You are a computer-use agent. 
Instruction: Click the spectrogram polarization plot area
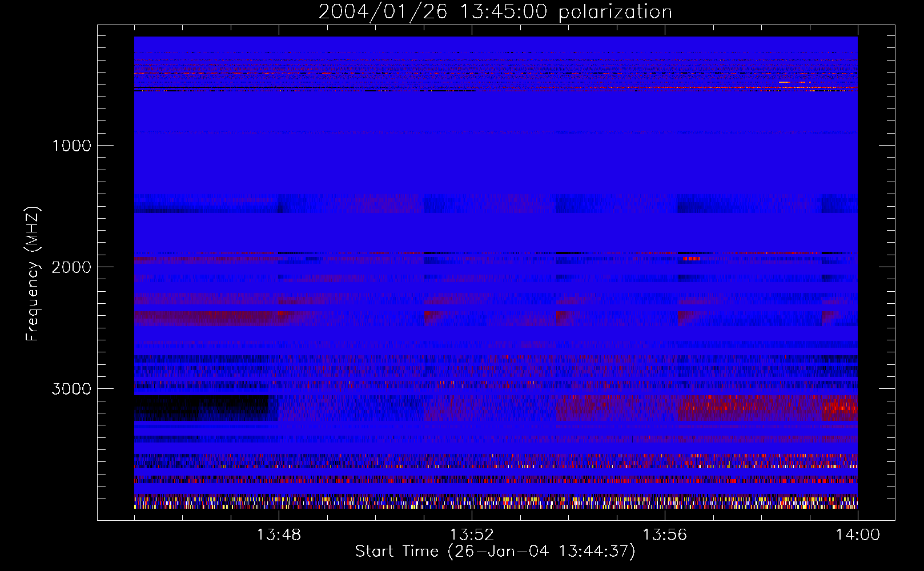point(496,272)
